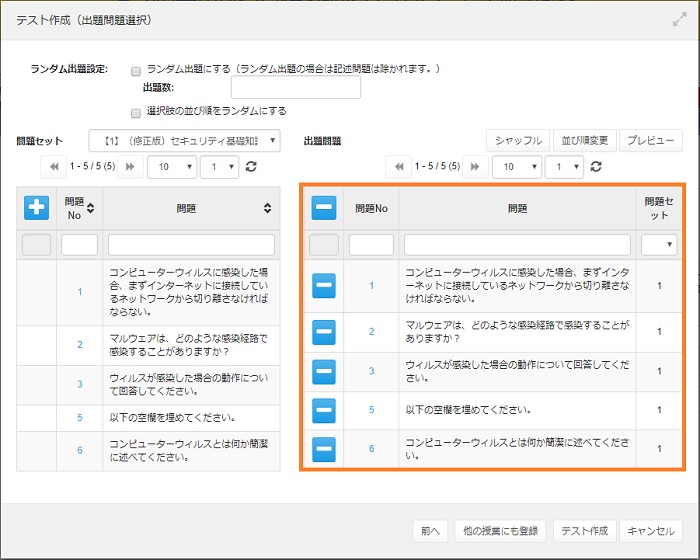Refresh the left 問題セット list
The height and width of the screenshot is (560, 700).
click(x=251, y=167)
